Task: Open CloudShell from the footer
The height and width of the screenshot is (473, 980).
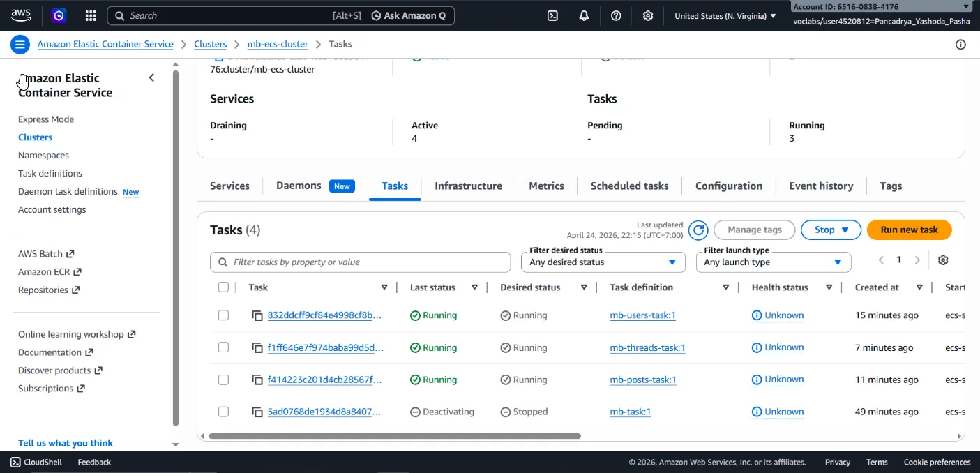Action: (36, 462)
